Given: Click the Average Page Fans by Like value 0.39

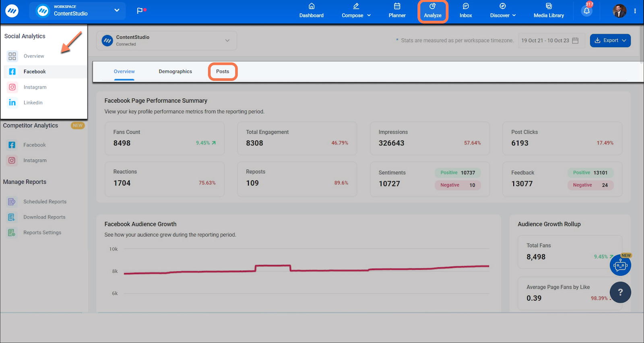Looking at the screenshot, I should point(534,298).
